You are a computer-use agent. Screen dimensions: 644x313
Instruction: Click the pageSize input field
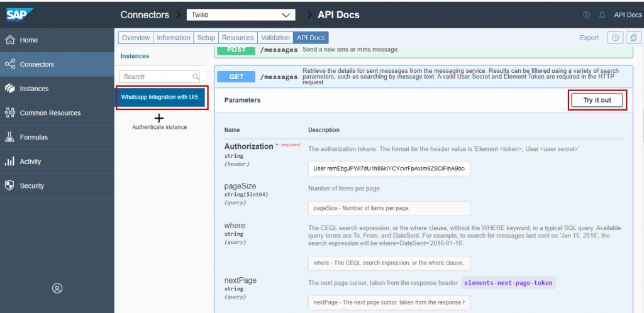point(389,208)
